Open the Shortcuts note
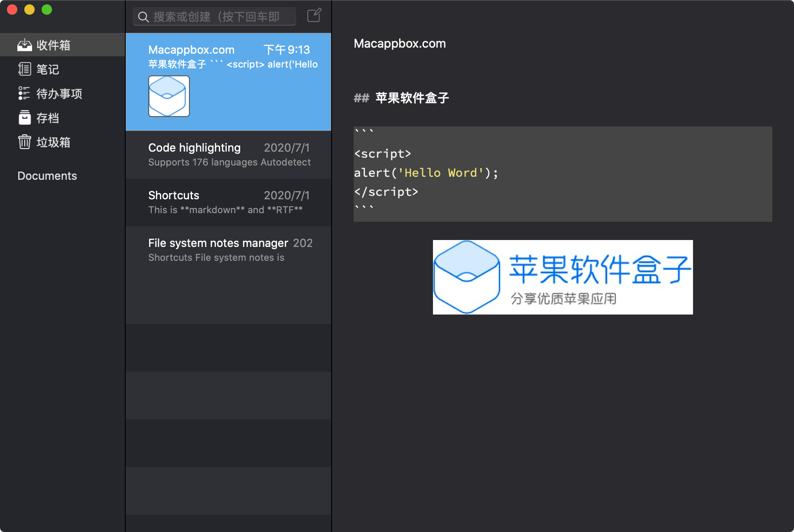 228,202
